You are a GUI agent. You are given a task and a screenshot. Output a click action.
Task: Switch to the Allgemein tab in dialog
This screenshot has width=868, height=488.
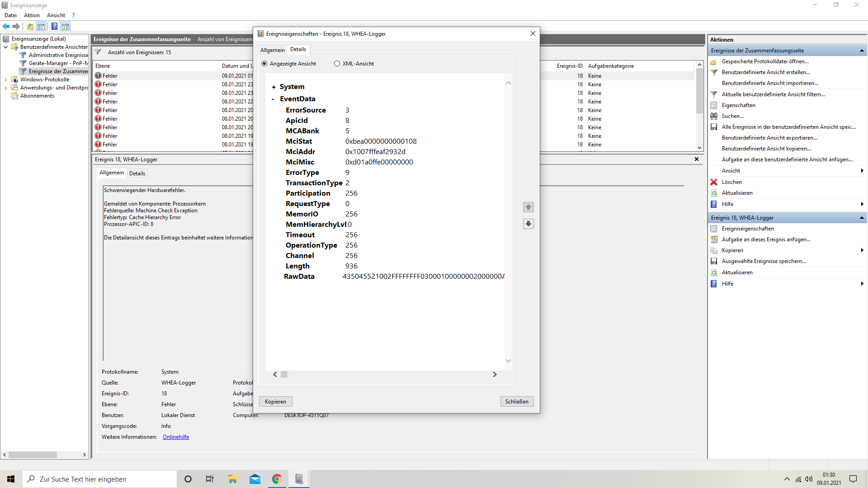[x=272, y=50]
